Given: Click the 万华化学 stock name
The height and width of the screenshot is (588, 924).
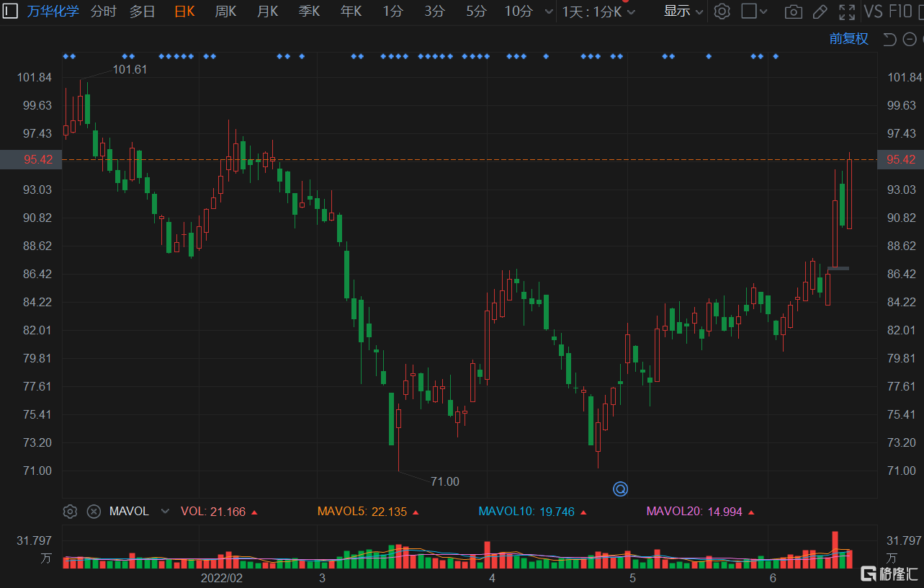Looking at the screenshot, I should [x=53, y=12].
